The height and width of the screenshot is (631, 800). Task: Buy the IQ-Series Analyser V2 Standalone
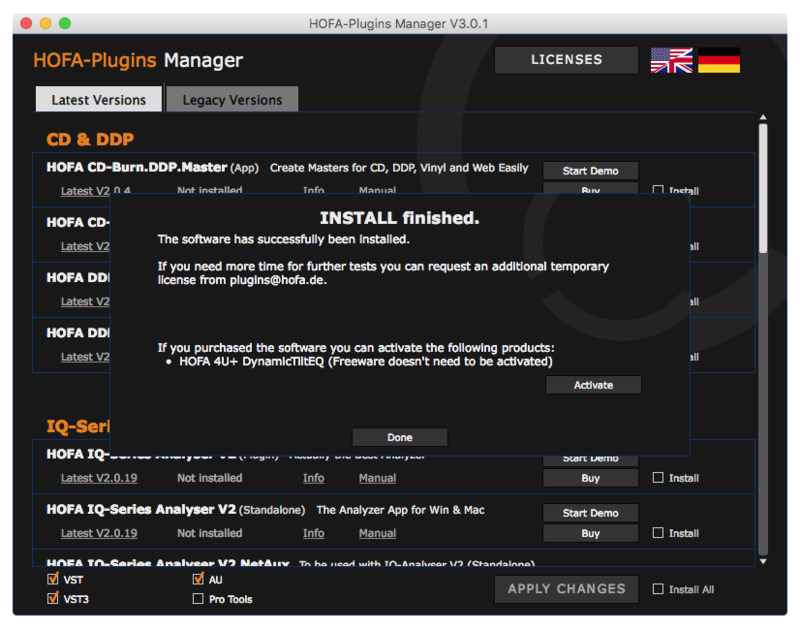tap(590, 533)
